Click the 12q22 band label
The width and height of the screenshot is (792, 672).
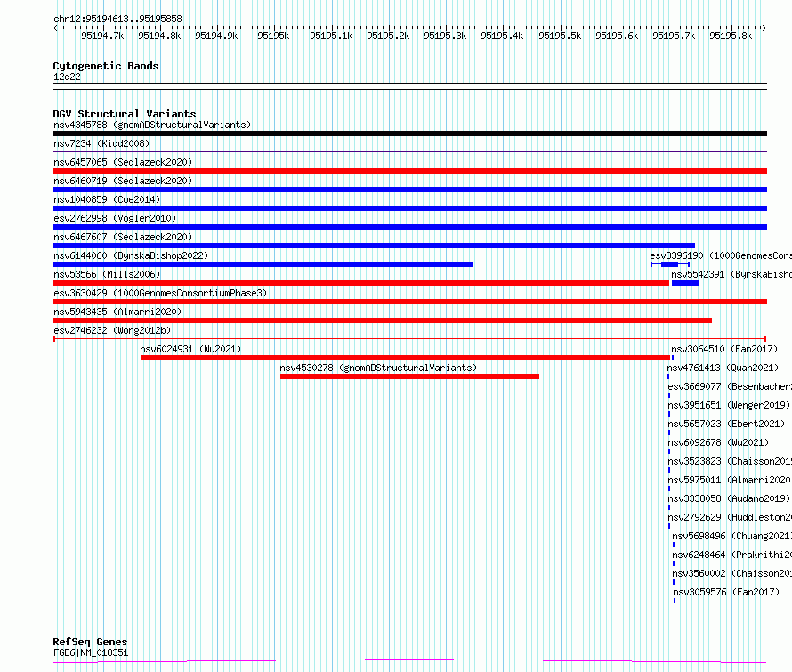click(67, 77)
